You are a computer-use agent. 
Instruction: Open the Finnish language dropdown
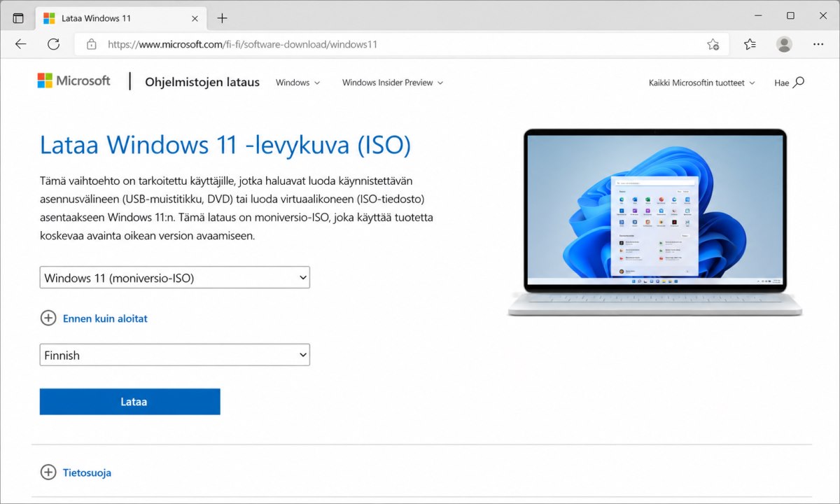pyautogui.click(x=175, y=355)
